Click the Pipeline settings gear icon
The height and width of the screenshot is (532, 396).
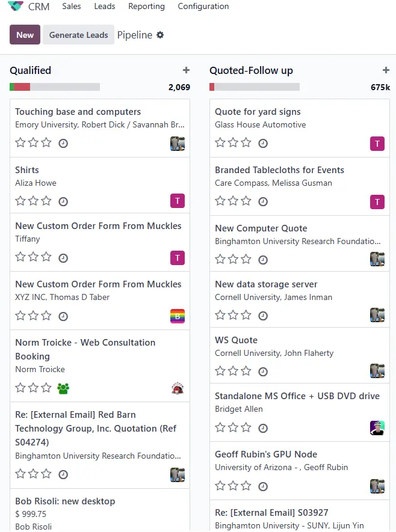tap(160, 35)
